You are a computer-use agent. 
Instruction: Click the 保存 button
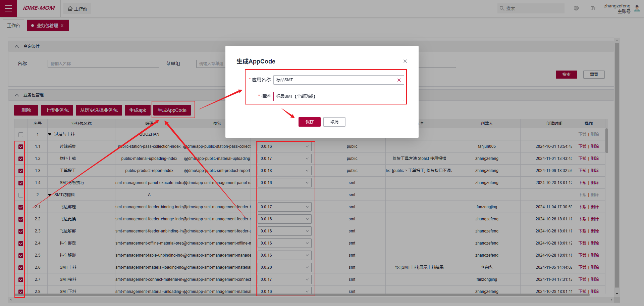click(309, 122)
